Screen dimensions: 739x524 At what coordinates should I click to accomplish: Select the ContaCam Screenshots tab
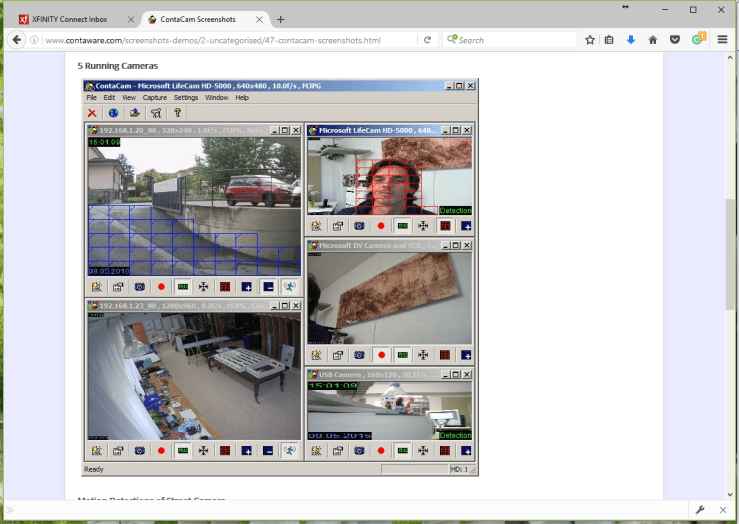(x=200, y=19)
